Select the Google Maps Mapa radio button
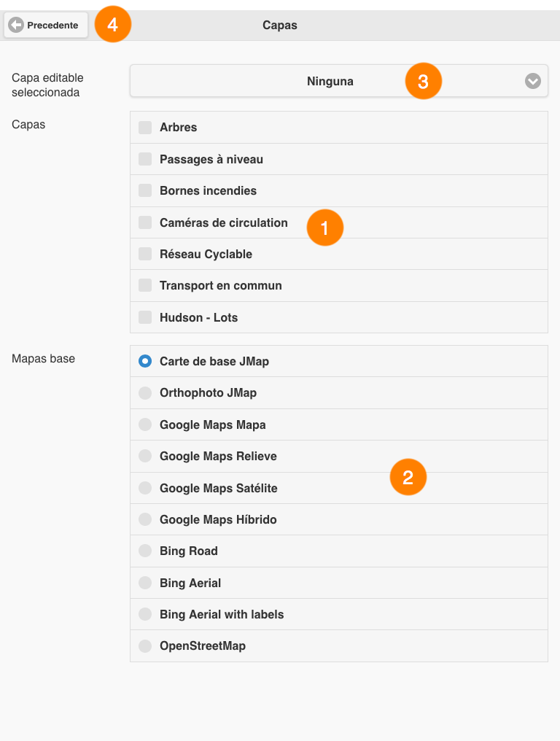This screenshot has height=741, width=560. pyautogui.click(x=145, y=424)
